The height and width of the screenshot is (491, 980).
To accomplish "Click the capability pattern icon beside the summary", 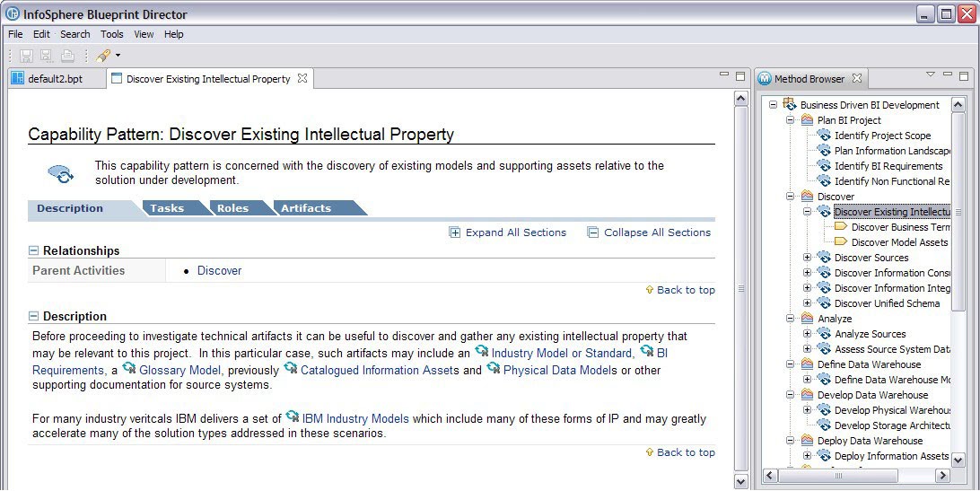I will [61, 174].
